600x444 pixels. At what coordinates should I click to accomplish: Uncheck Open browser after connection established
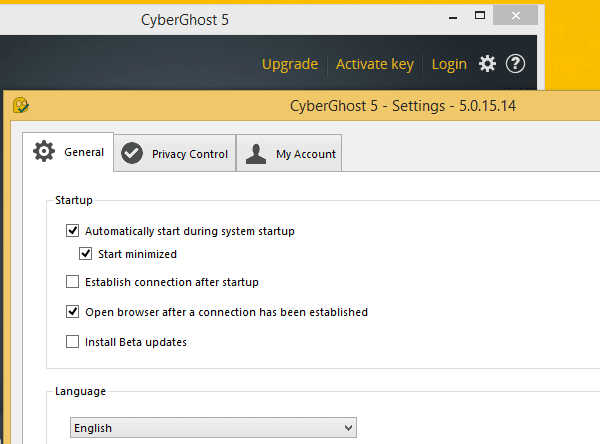(72, 312)
